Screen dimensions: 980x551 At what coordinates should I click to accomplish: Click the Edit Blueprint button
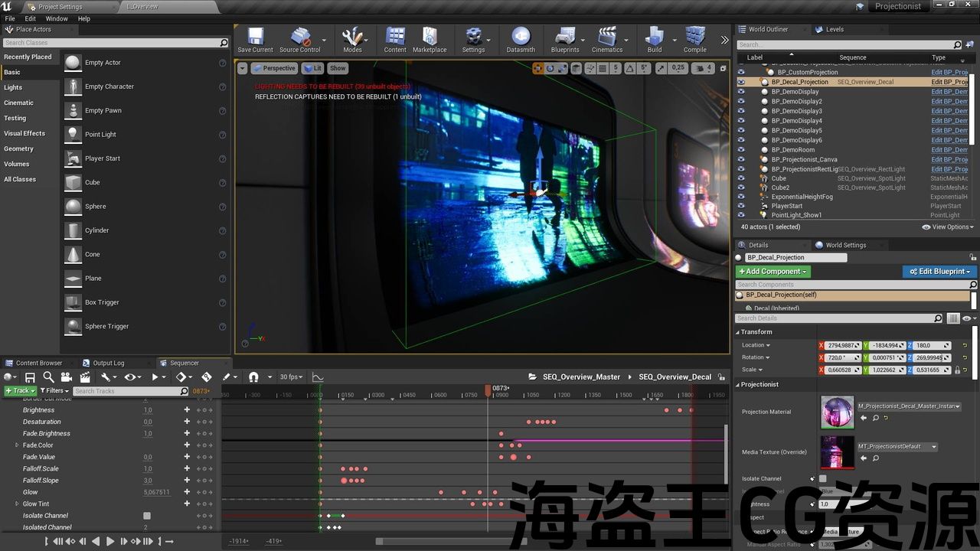click(x=939, y=272)
